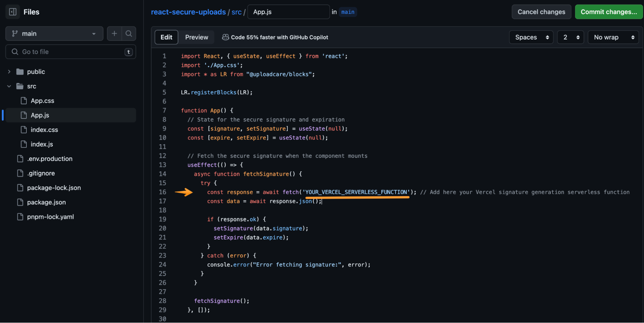The image size is (644, 323).
Task: Open sidebar file search with the magnifier icon
Action: click(129, 33)
